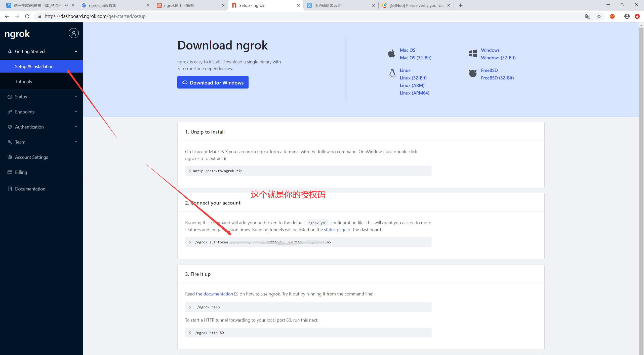Click the user profile avatar icon
This screenshot has width=644, height=355.
click(73, 33)
